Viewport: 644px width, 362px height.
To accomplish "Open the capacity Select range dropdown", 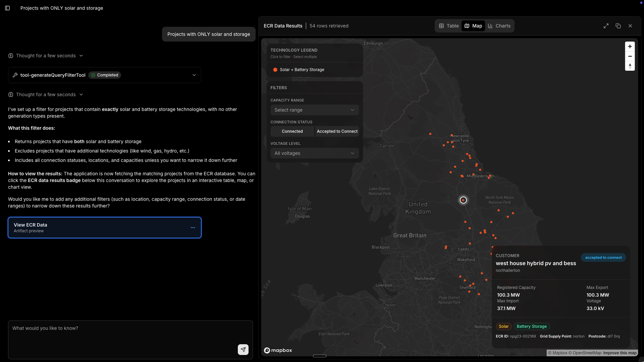I will point(314,110).
